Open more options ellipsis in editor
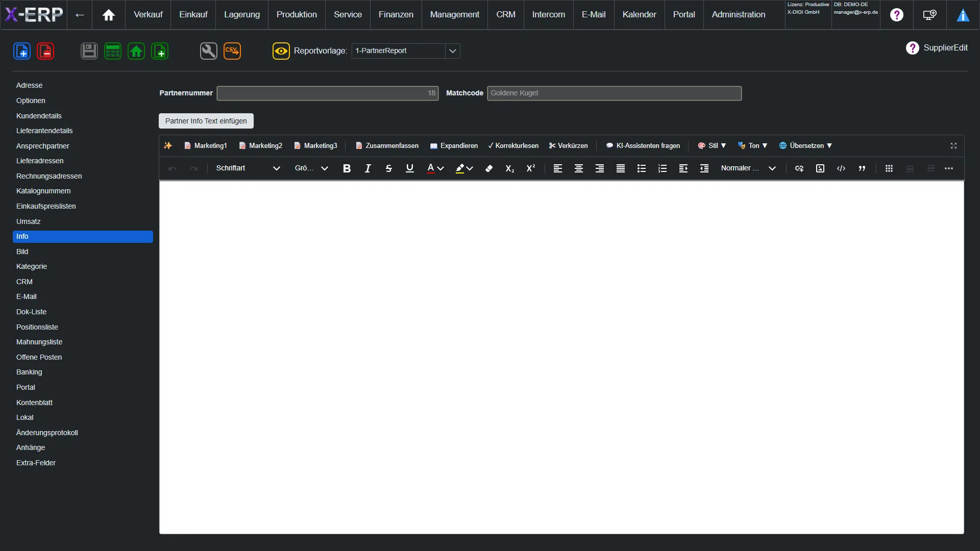This screenshot has height=551, width=980. pyautogui.click(x=949, y=168)
